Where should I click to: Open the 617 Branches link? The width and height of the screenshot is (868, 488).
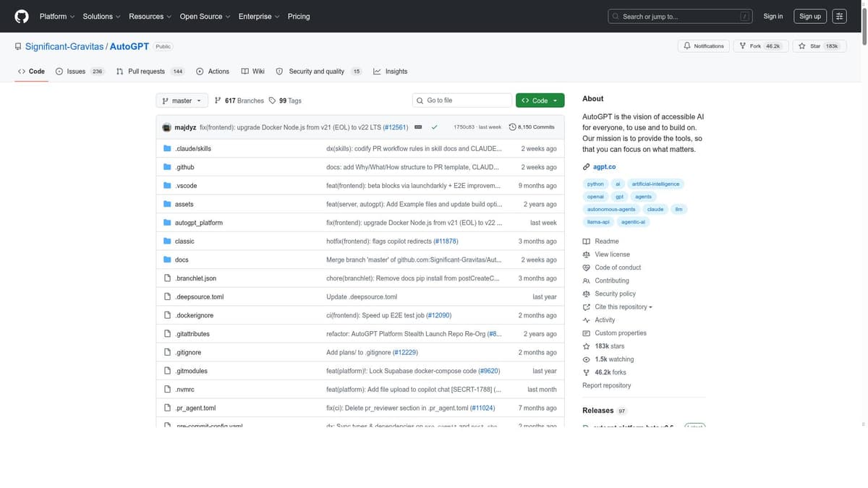tap(239, 100)
